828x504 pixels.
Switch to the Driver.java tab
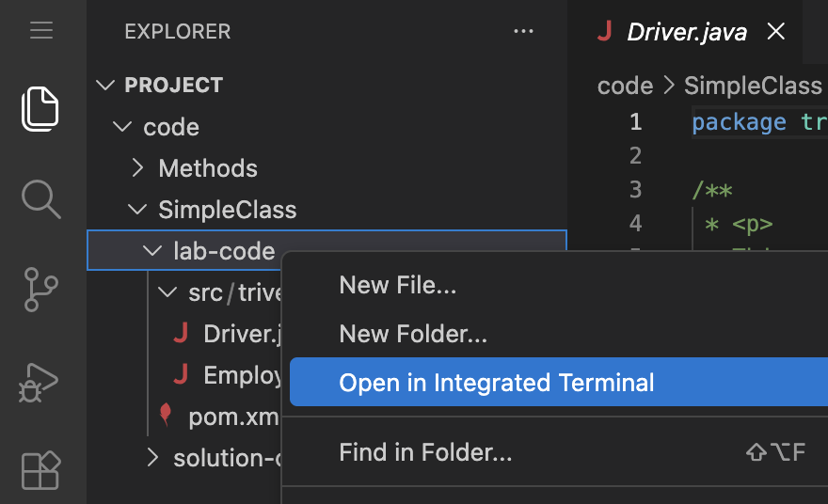(687, 32)
